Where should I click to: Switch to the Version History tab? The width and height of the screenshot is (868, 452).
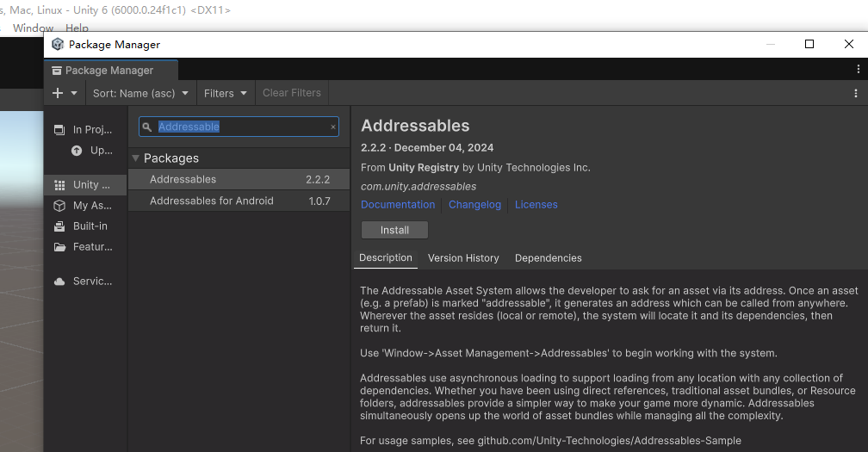(x=463, y=257)
